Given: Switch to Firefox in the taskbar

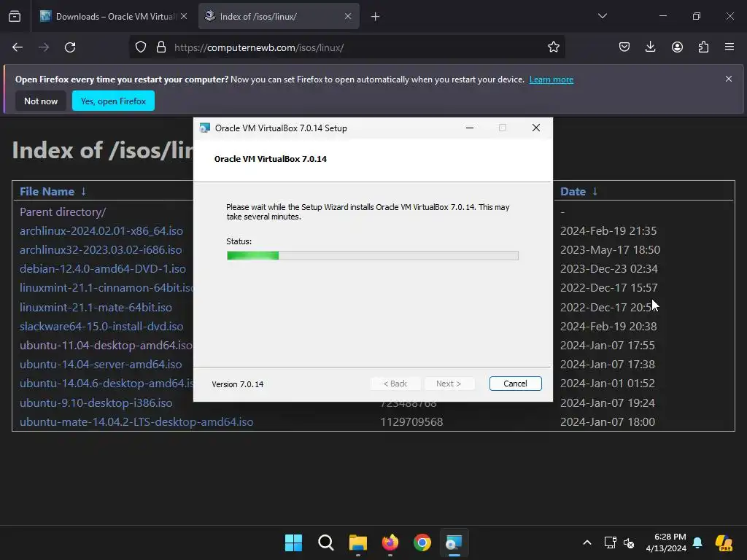Looking at the screenshot, I should click(390, 542).
